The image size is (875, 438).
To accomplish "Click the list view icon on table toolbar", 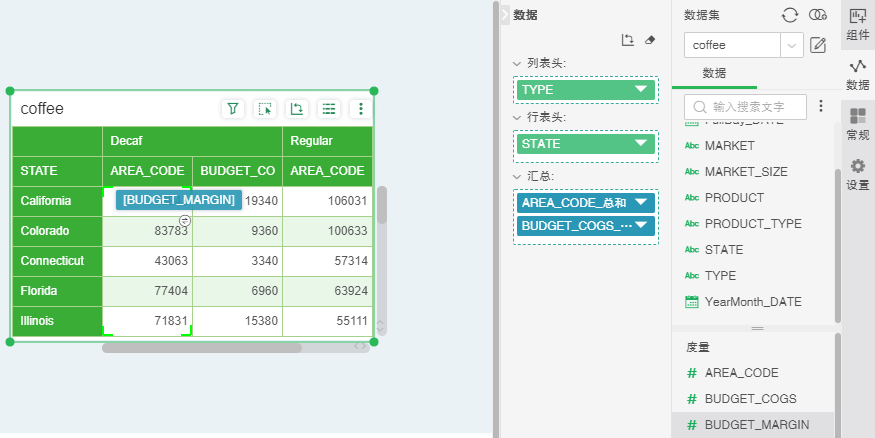I will coord(328,109).
